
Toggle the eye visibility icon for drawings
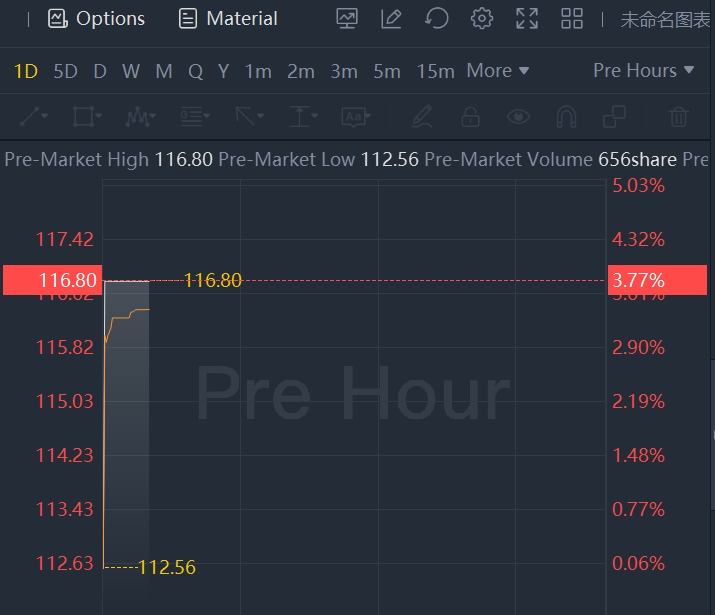pyautogui.click(x=517, y=117)
